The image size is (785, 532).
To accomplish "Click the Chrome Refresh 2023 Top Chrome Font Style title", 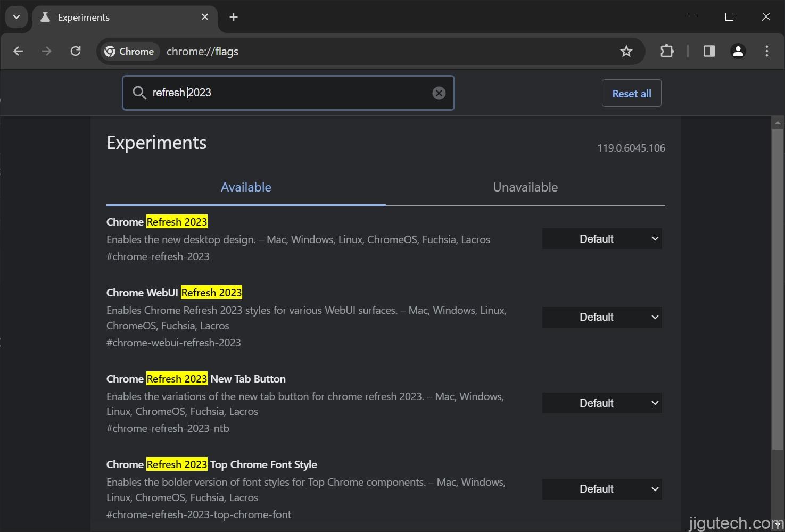I will coord(212,464).
